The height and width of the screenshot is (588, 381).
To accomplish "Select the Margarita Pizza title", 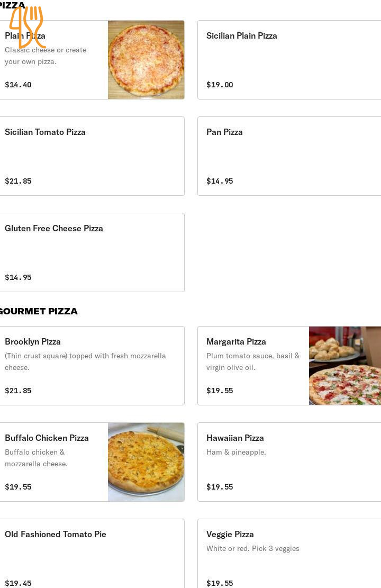I will point(236,342).
